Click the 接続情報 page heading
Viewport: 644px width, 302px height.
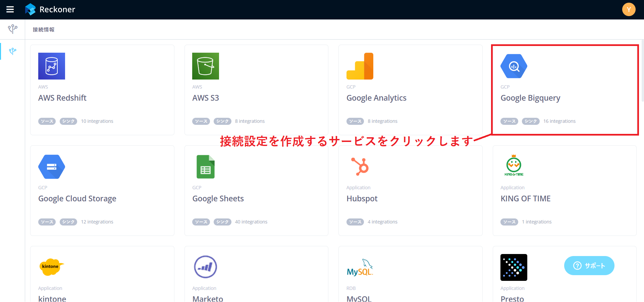click(x=44, y=30)
